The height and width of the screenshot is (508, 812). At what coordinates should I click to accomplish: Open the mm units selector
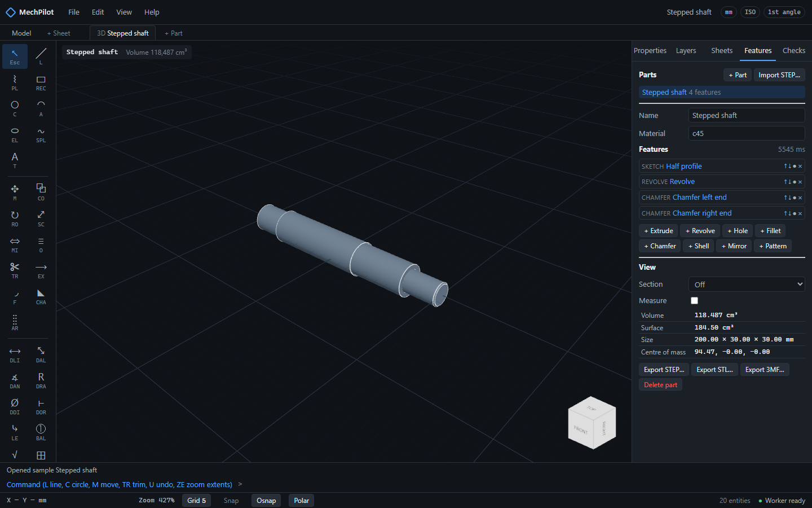pyautogui.click(x=729, y=12)
